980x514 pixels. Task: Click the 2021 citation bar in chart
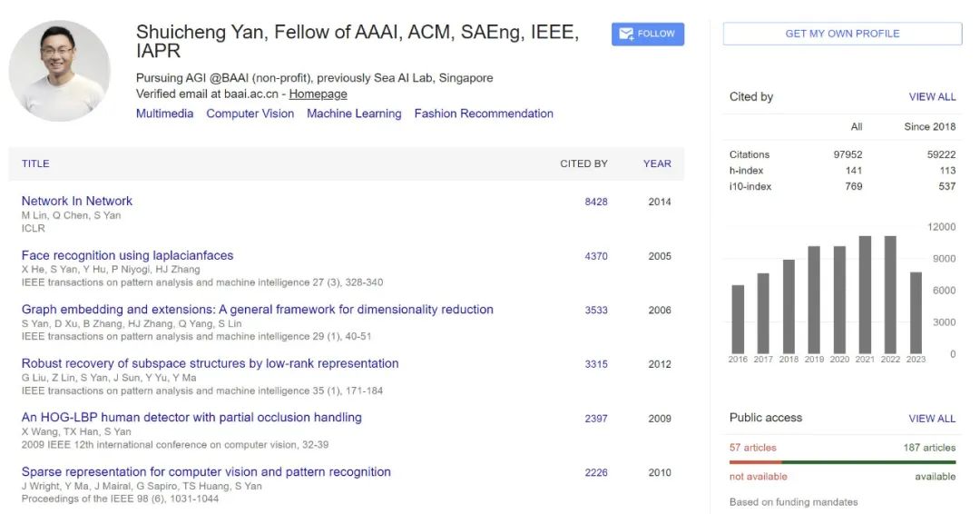coord(865,295)
